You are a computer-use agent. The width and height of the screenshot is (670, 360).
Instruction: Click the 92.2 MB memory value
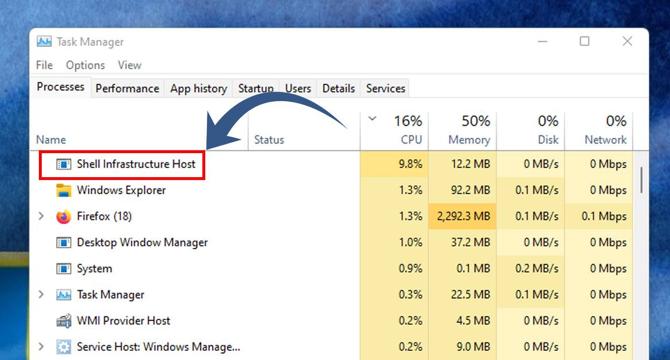pos(470,190)
